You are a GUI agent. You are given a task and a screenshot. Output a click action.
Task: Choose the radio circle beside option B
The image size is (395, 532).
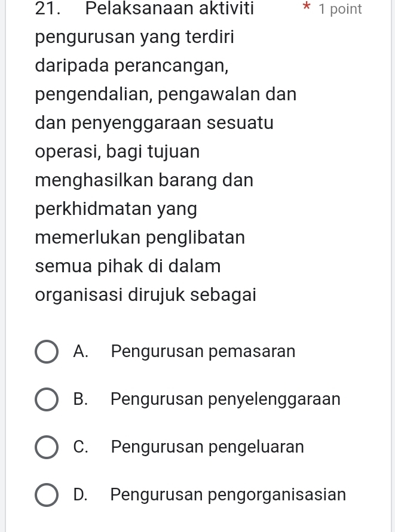(47, 399)
